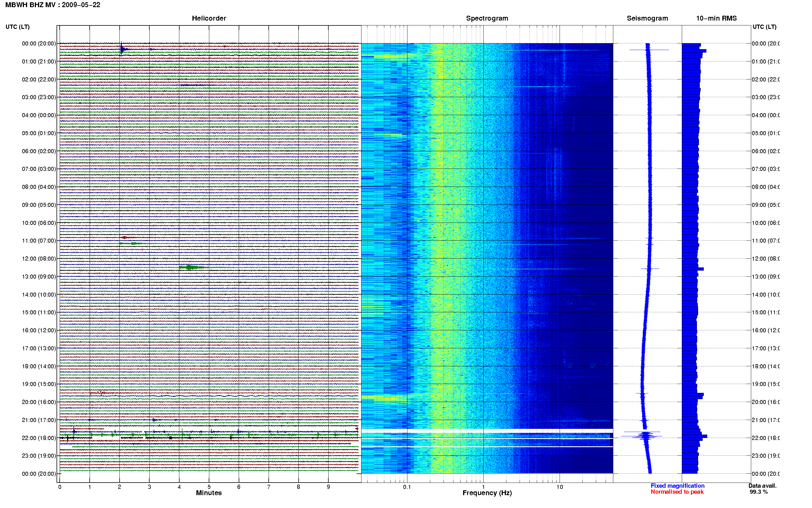Screen dimensions: 812x508
Task: Click the 'Frequency (Hz)' x-axis label
Action: click(487, 493)
